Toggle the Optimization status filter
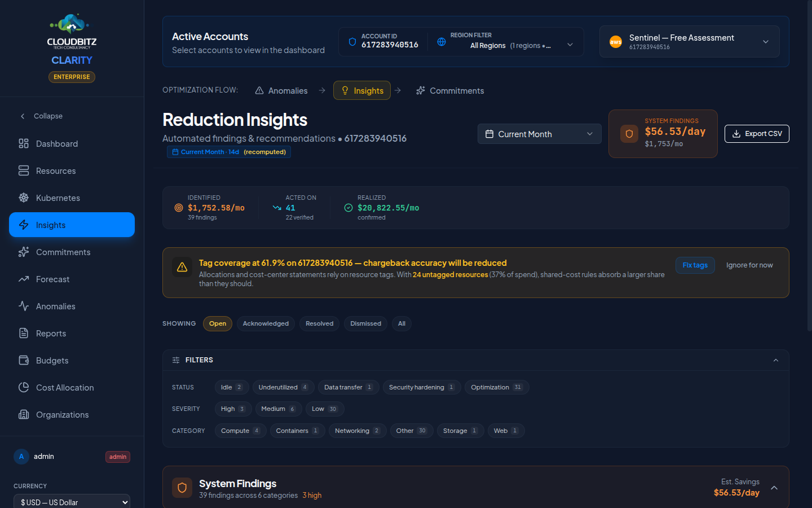Viewport: 812px width, 508px height. coord(497,387)
